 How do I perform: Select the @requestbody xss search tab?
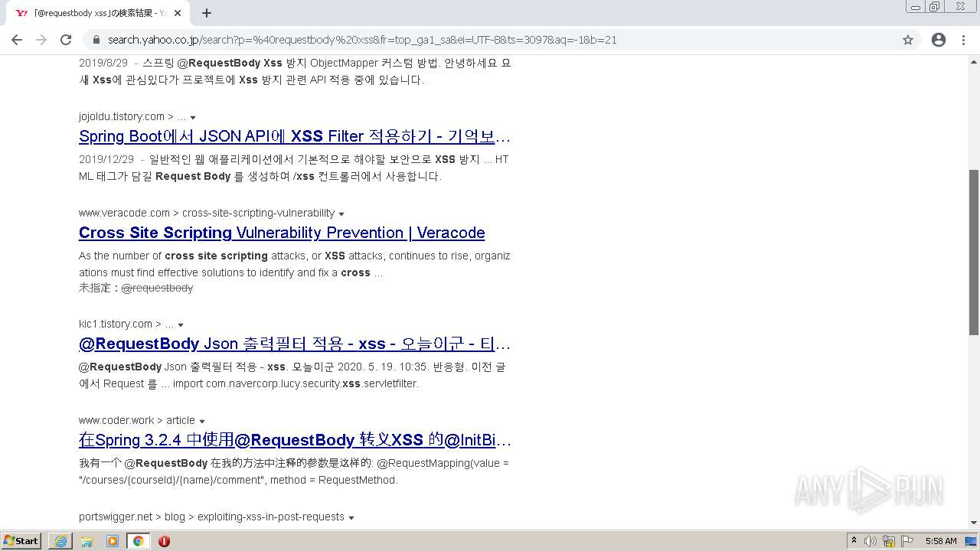click(98, 13)
